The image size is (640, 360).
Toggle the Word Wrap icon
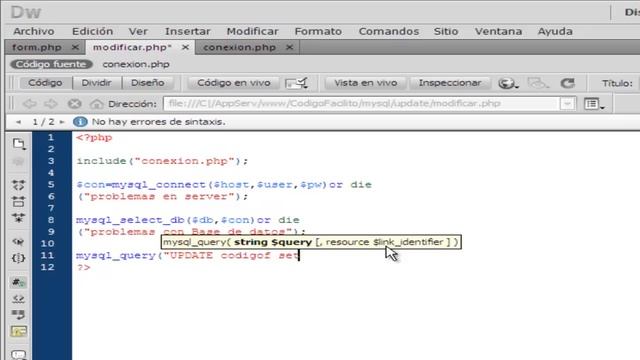(18, 315)
